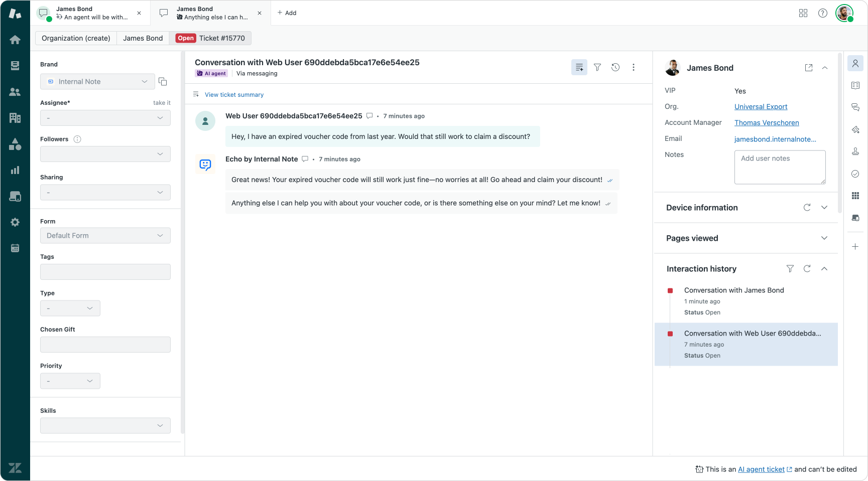Open Reporting bar chart icon in sidebar
This screenshot has width=868, height=481.
[x=15, y=170]
